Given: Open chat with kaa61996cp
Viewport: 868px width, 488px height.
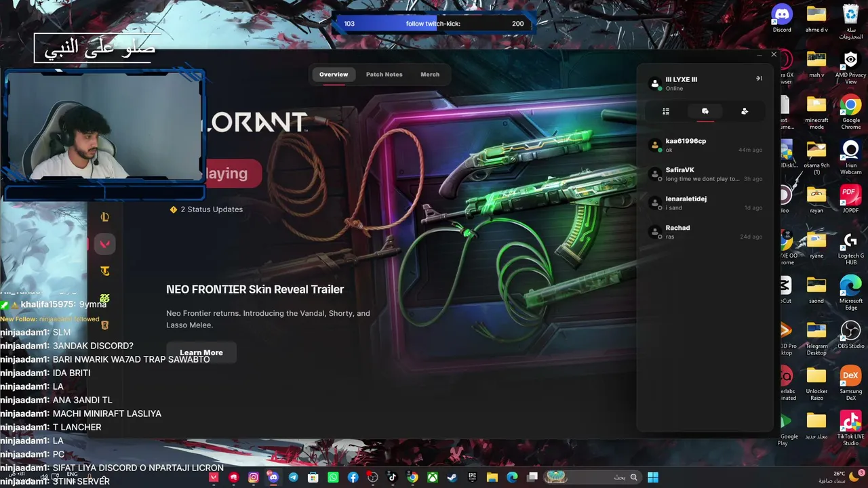Looking at the screenshot, I should click(x=705, y=145).
